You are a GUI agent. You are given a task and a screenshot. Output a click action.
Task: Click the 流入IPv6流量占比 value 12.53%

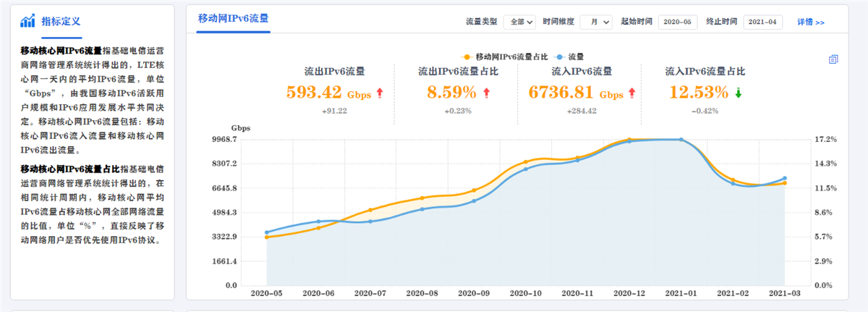click(x=699, y=93)
